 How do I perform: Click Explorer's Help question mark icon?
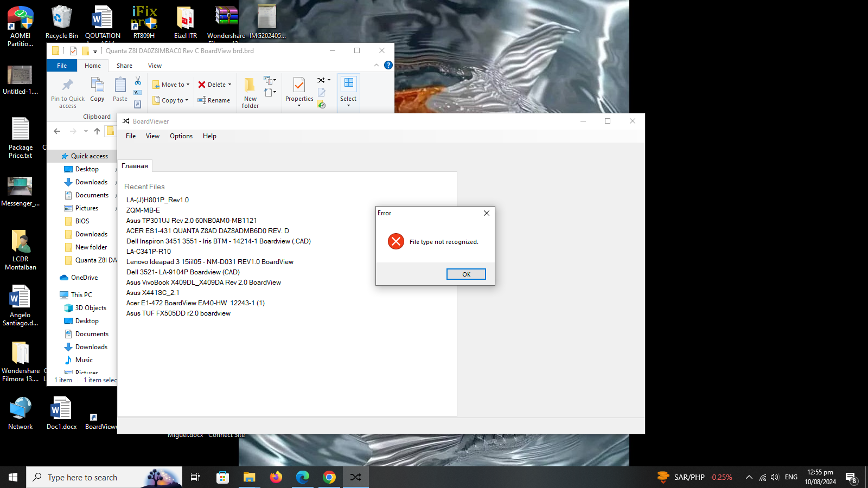click(x=388, y=65)
